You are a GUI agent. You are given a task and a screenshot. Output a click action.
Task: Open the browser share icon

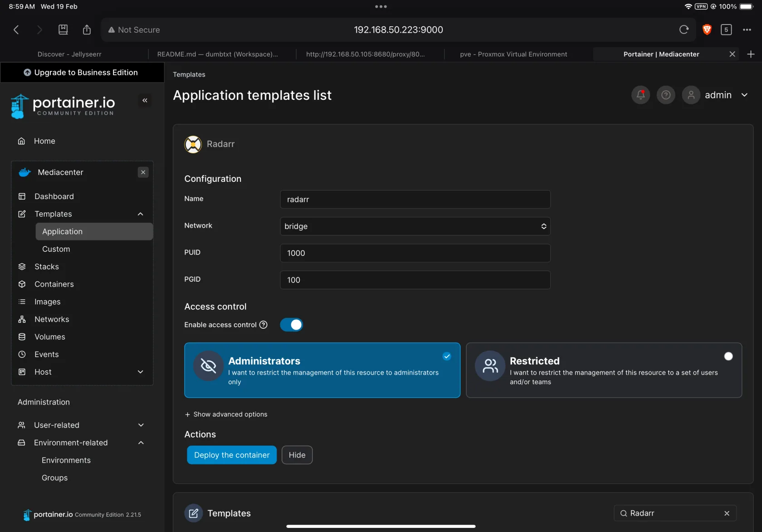pos(87,30)
